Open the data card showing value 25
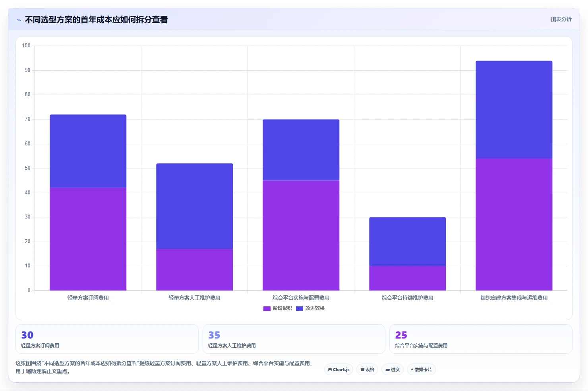This screenshot has width=588, height=391. tap(481, 339)
